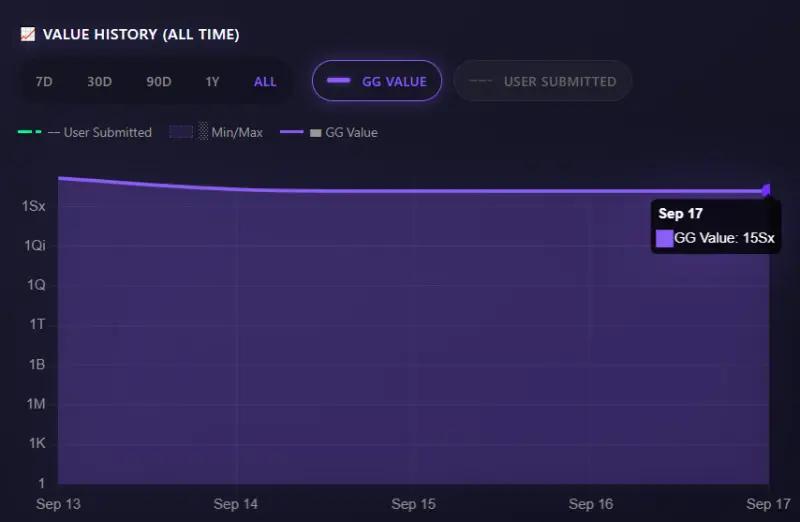Click the Sep 17 data point on line

pyautogui.click(x=767, y=189)
